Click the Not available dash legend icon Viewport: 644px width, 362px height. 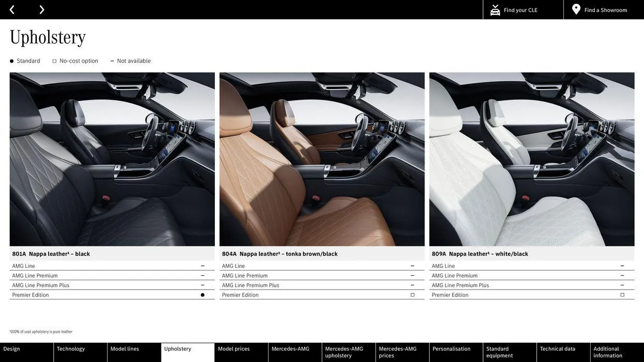112,61
